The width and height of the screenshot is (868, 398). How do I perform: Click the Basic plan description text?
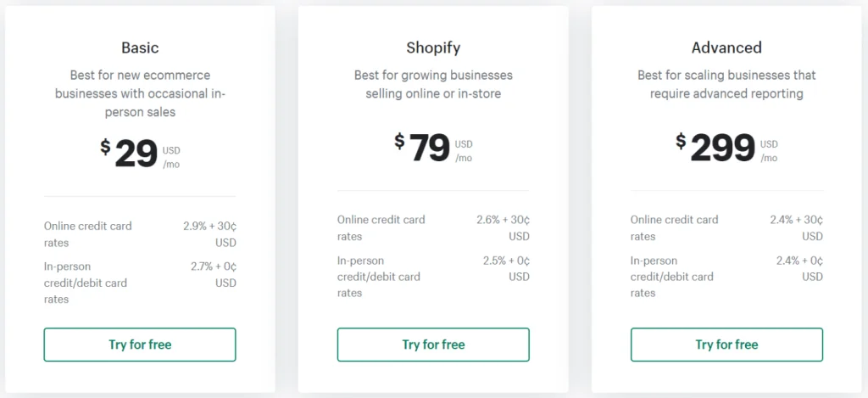coord(140,93)
